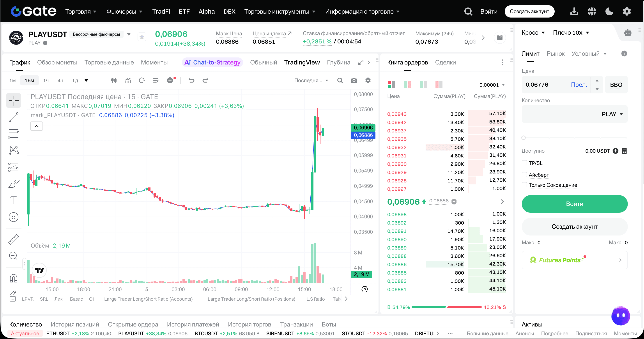Open the Сделки tab
This screenshot has height=339, width=644.
[x=445, y=62]
